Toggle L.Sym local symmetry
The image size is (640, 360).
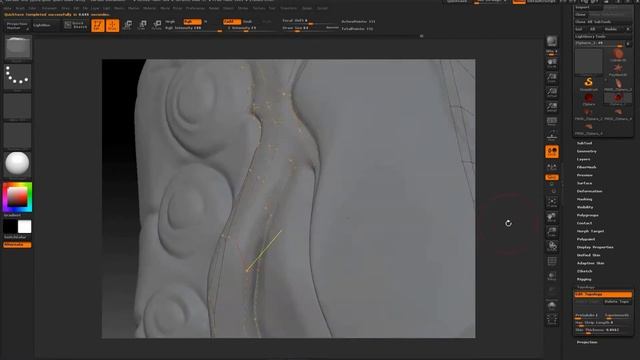click(552, 167)
